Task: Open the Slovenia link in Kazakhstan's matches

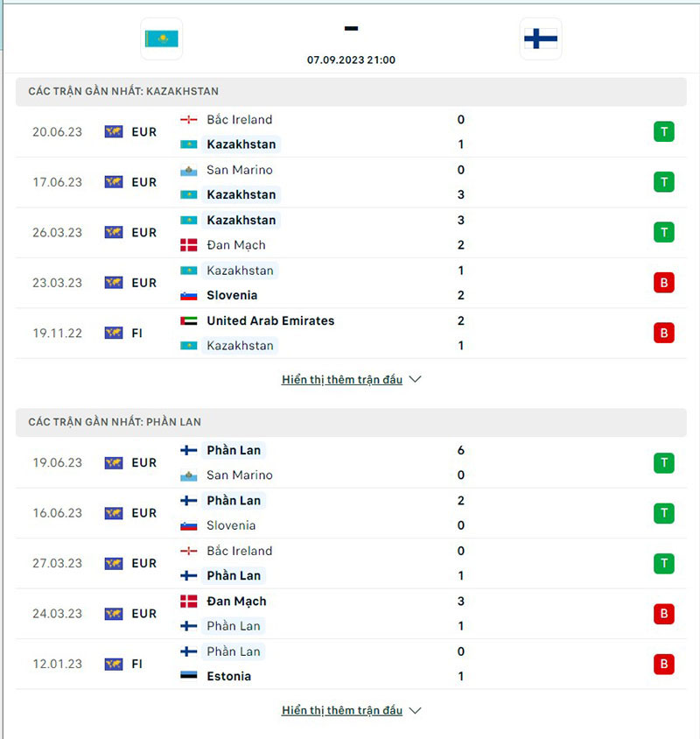Action: pos(232,296)
